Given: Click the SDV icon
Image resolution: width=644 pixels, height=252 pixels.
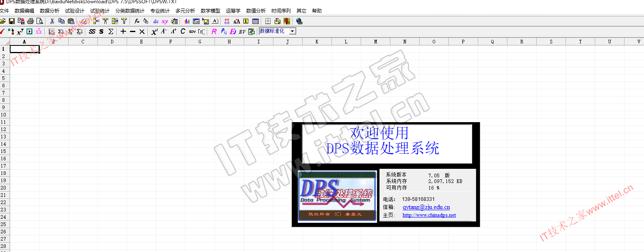Looking at the screenshot, I should point(192,31).
